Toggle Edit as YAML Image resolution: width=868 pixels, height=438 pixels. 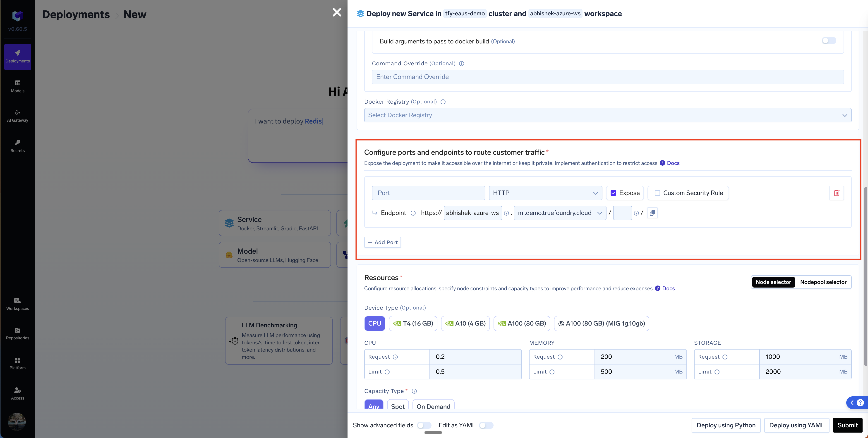[x=486, y=425]
